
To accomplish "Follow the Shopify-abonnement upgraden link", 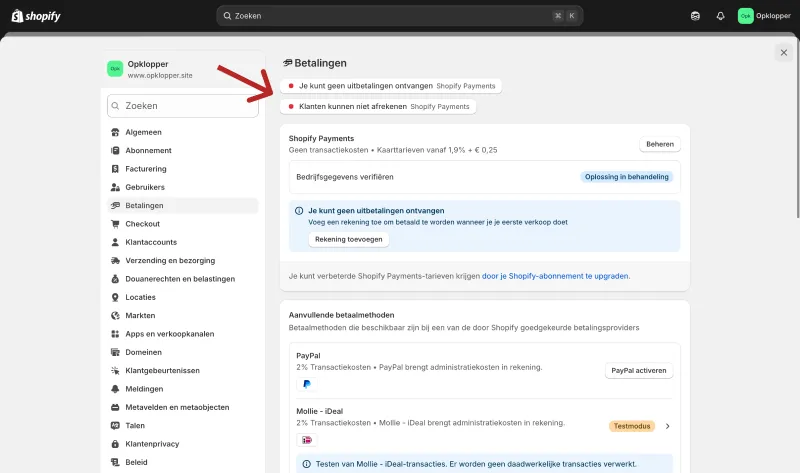I will pyautogui.click(x=555, y=276).
